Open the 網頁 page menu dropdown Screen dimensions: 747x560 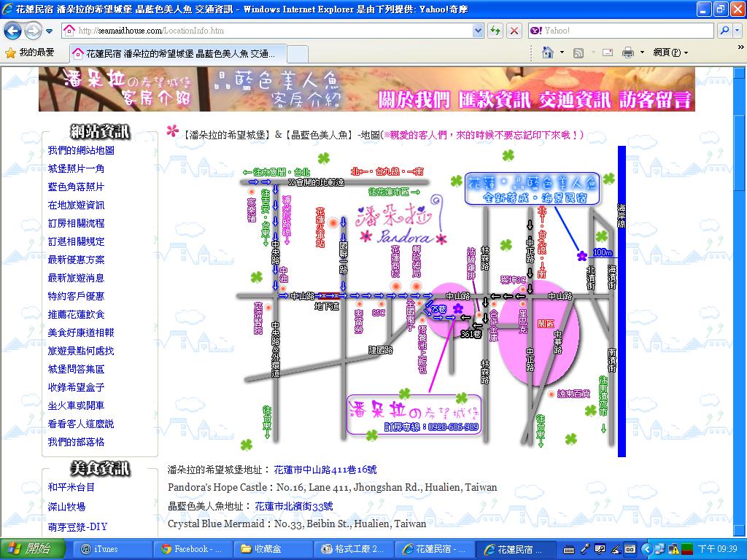click(670, 52)
